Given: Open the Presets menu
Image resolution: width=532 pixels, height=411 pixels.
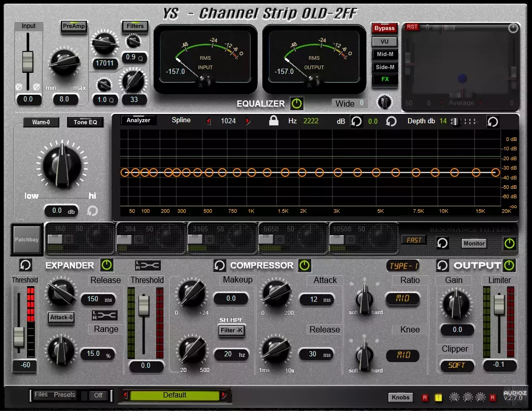Looking at the screenshot, I should (x=65, y=395).
